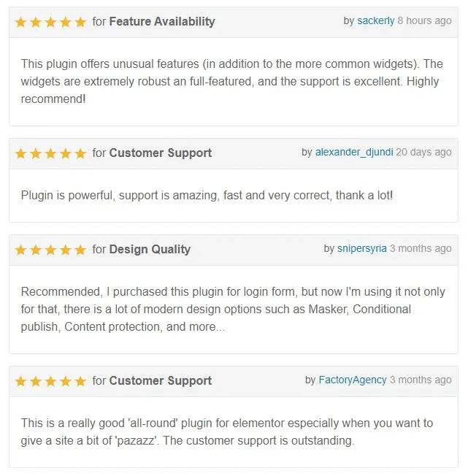Image resolution: width=468 pixels, height=476 pixels.
Task: Visit the snipersyria author link
Action: 361,248
